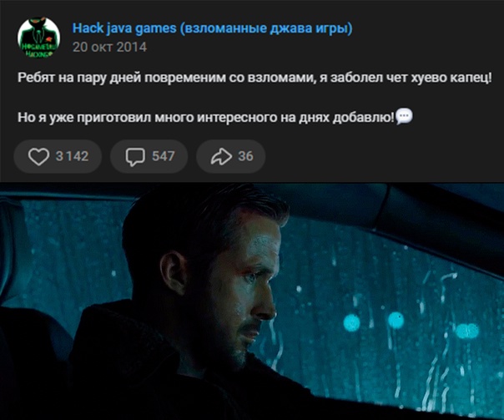Click the 3 142 likes counter
The width and height of the screenshot is (504, 420).
(72, 156)
